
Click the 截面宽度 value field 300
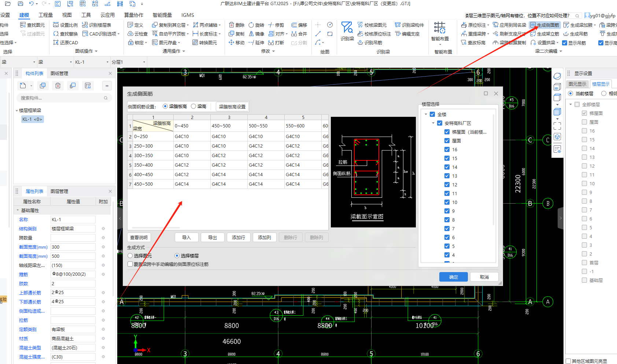click(x=73, y=247)
